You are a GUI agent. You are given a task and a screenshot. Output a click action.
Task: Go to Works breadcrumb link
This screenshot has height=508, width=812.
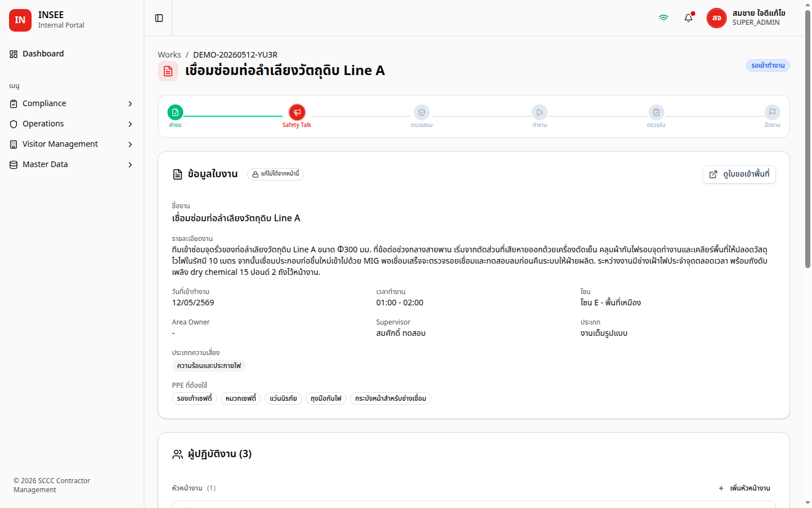[169, 55]
